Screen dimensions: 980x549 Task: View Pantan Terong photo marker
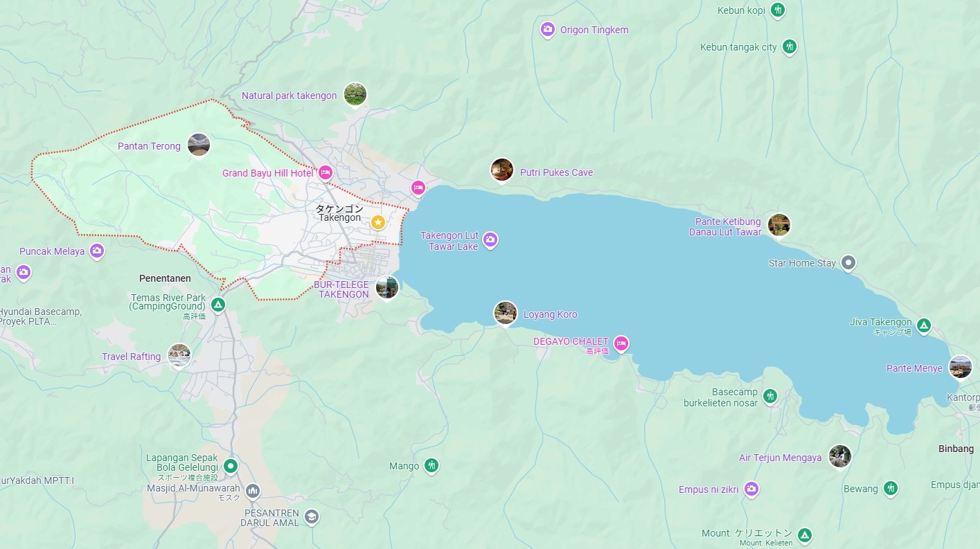point(199,145)
